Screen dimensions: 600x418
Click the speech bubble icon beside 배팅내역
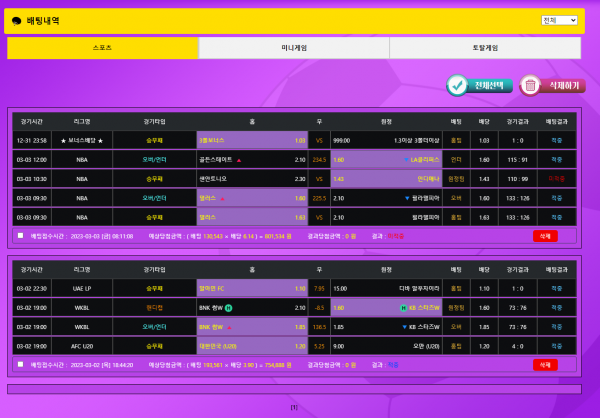click(x=17, y=20)
